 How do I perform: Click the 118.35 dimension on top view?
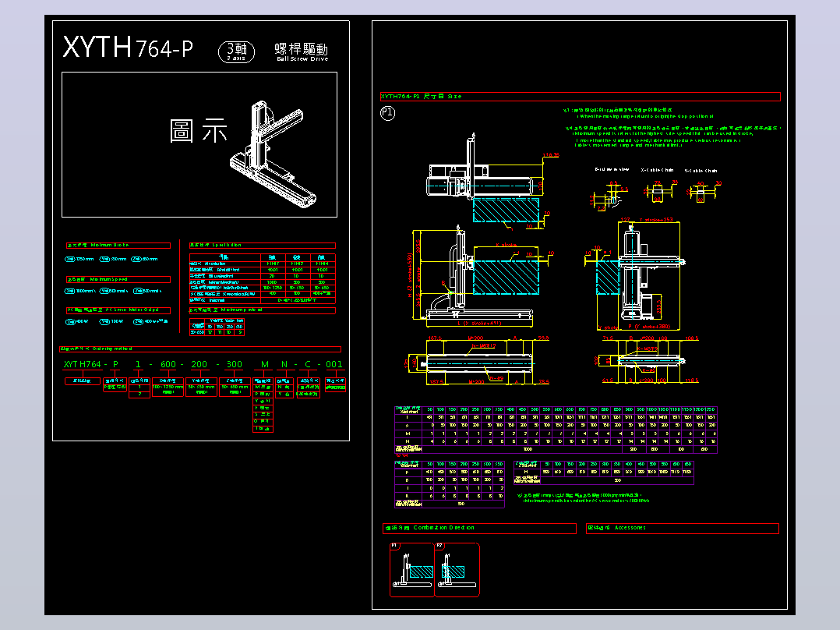tap(551, 155)
